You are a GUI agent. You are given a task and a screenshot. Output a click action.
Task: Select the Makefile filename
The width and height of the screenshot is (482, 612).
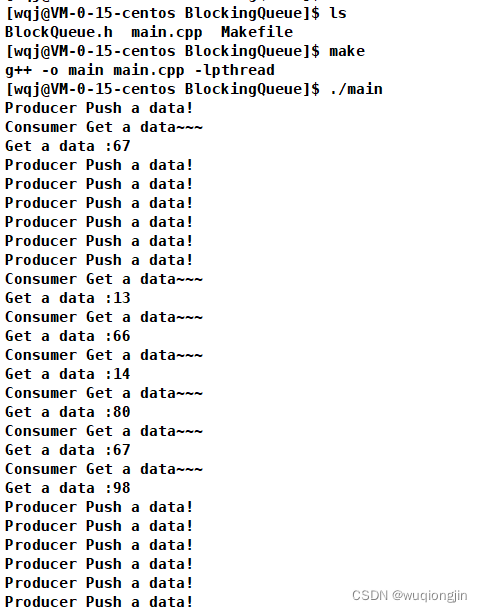click(257, 32)
